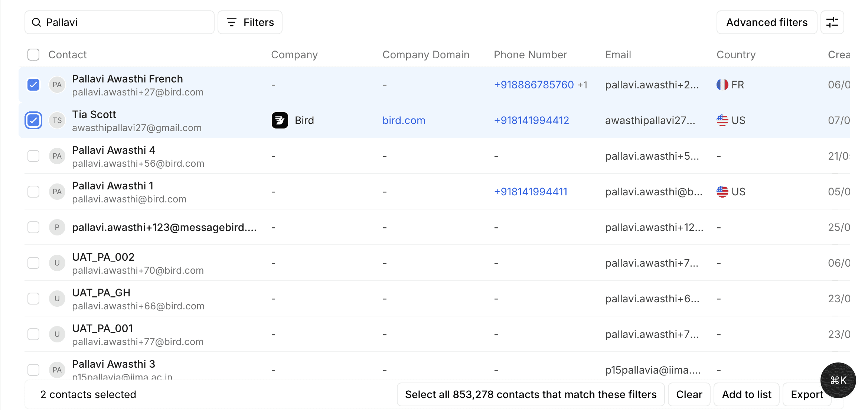This screenshot has width=868, height=410.
Task: Click the column settings sliders icon
Action: [832, 22]
